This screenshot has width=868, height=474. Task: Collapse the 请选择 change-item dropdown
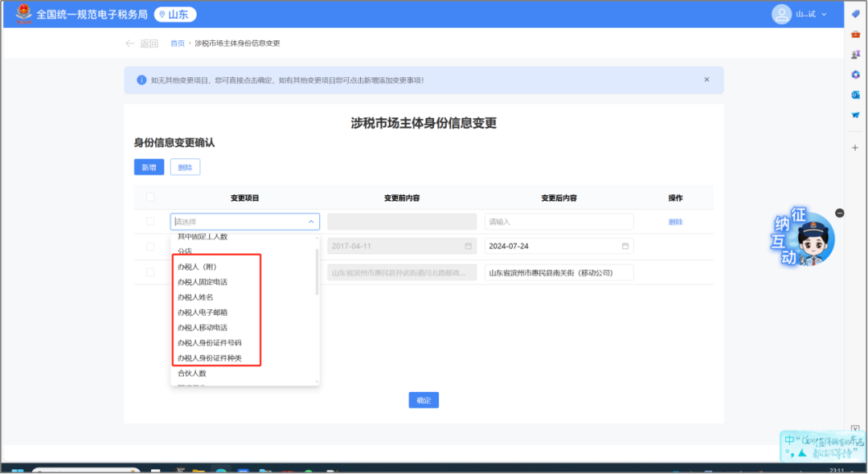coord(310,221)
